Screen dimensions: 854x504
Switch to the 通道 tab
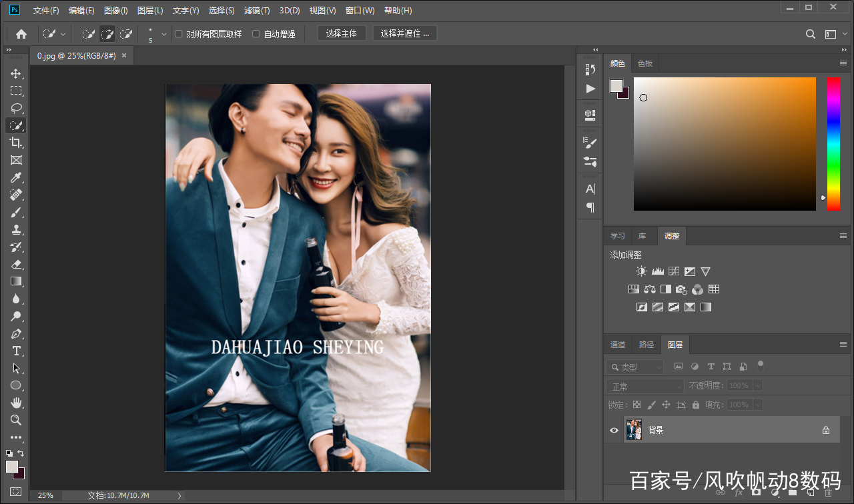click(x=617, y=344)
